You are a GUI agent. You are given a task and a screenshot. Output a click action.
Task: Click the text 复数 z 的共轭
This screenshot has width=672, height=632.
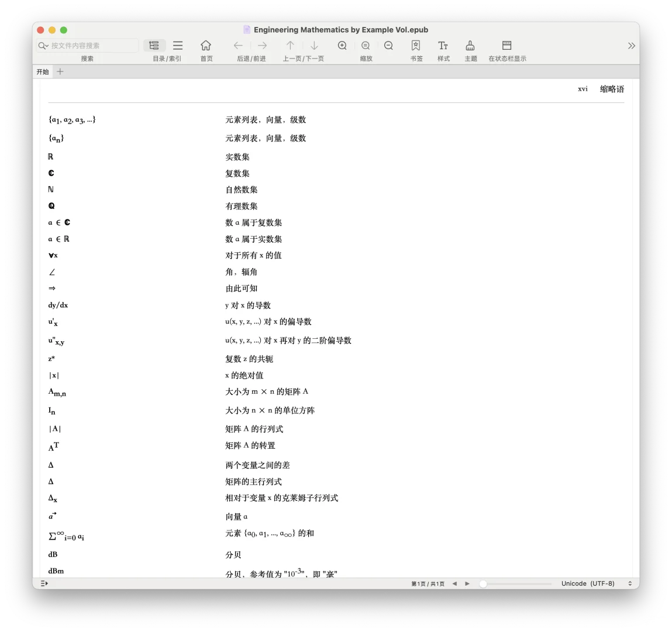(249, 359)
